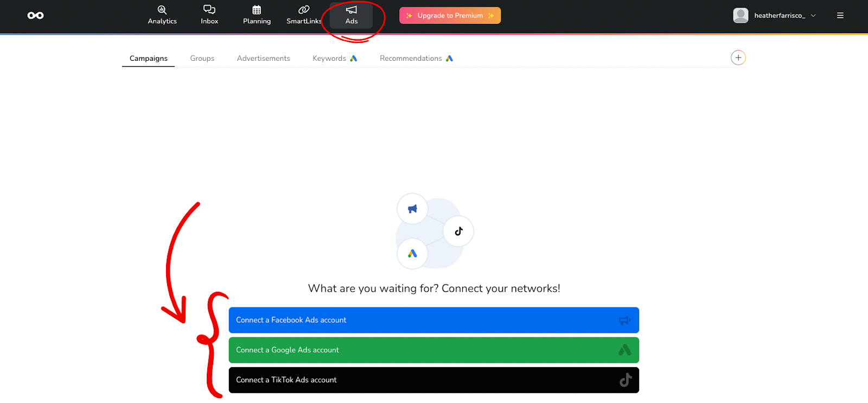Switch to the Groups tab
This screenshot has height=403, width=868.
(202, 58)
